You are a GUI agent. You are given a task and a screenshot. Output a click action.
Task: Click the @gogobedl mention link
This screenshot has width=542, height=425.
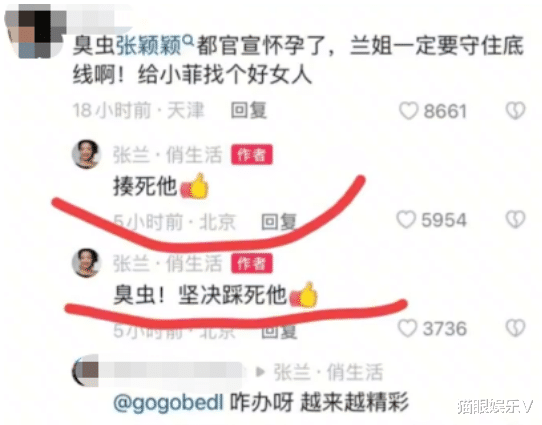coord(169,403)
